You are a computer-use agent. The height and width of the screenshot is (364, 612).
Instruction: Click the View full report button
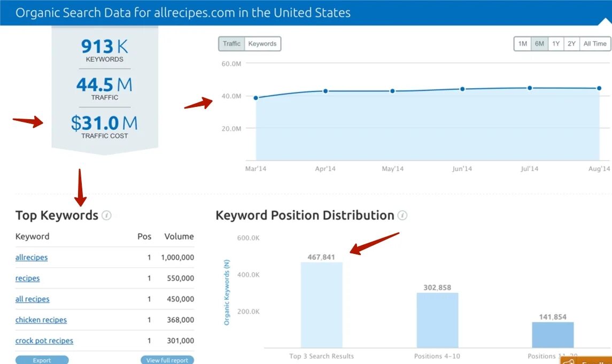pyautogui.click(x=167, y=360)
